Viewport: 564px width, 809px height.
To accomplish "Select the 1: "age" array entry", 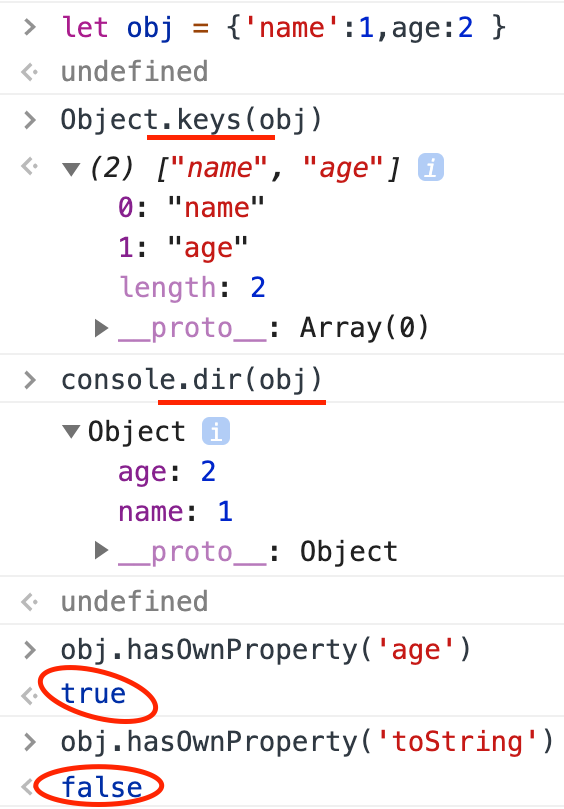I will pos(183,248).
